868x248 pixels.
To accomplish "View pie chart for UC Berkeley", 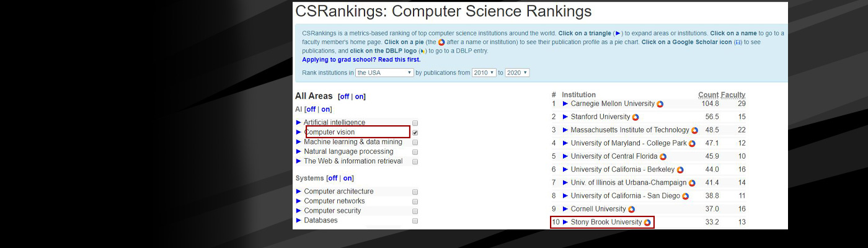I will (680, 170).
